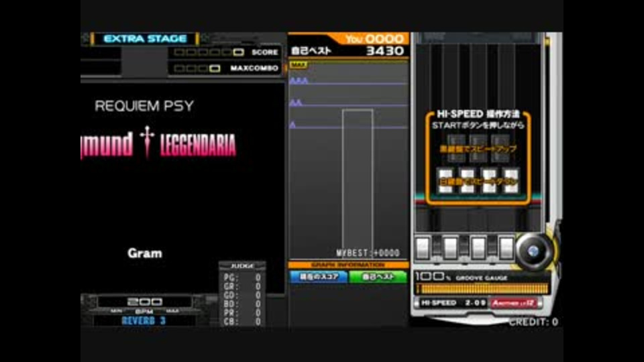Click the GD judge count row
644x362 pixels.
point(242,295)
